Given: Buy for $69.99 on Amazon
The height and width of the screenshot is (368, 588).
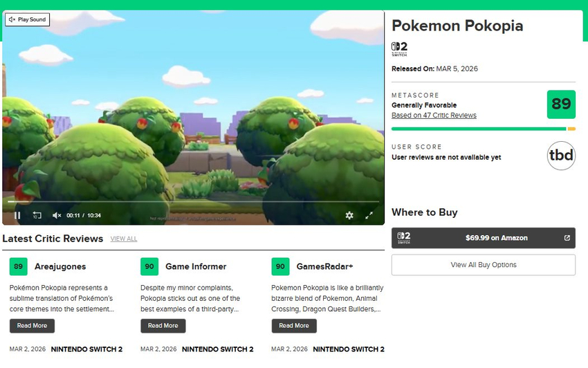Looking at the screenshot, I should (483, 238).
